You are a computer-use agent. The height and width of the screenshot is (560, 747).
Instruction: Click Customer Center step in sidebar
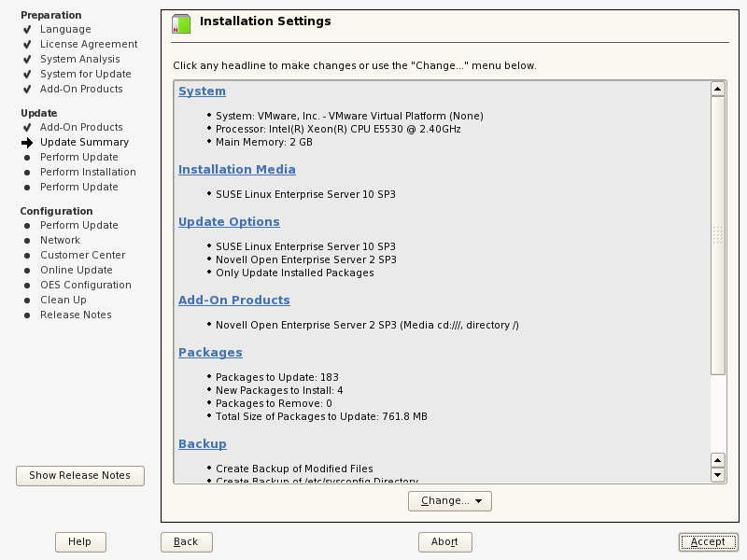click(82, 255)
